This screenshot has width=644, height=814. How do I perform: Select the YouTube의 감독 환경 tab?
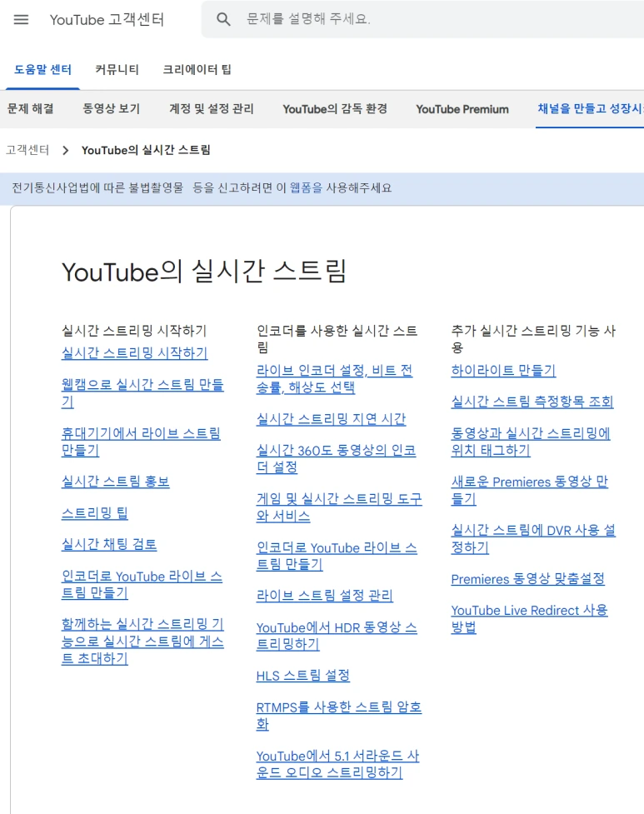[x=335, y=108]
